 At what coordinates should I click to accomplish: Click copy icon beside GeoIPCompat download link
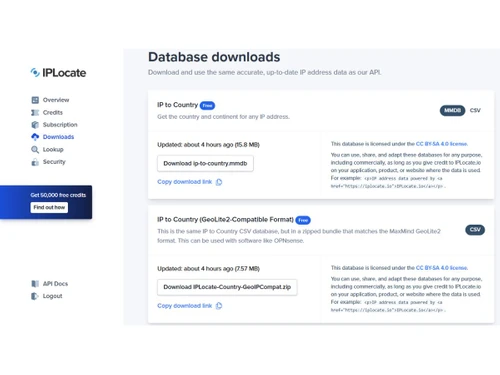[x=219, y=306]
